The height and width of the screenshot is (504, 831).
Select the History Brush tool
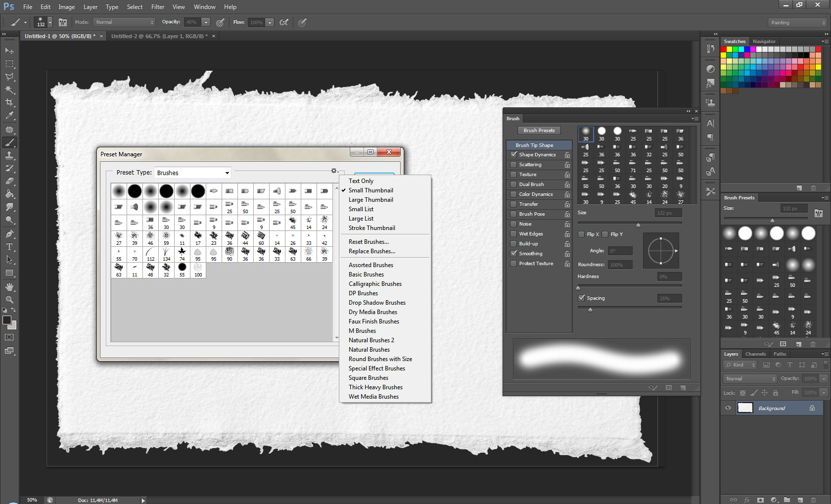[x=9, y=168]
